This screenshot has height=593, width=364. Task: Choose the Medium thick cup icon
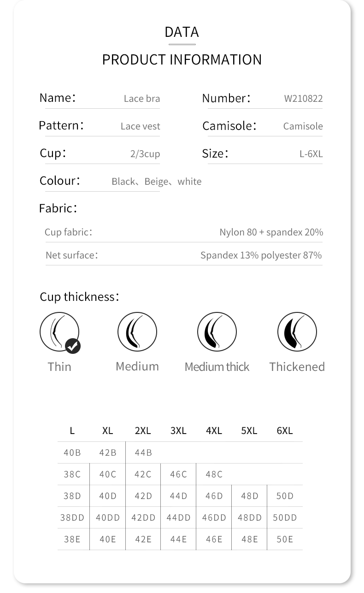[217, 332]
